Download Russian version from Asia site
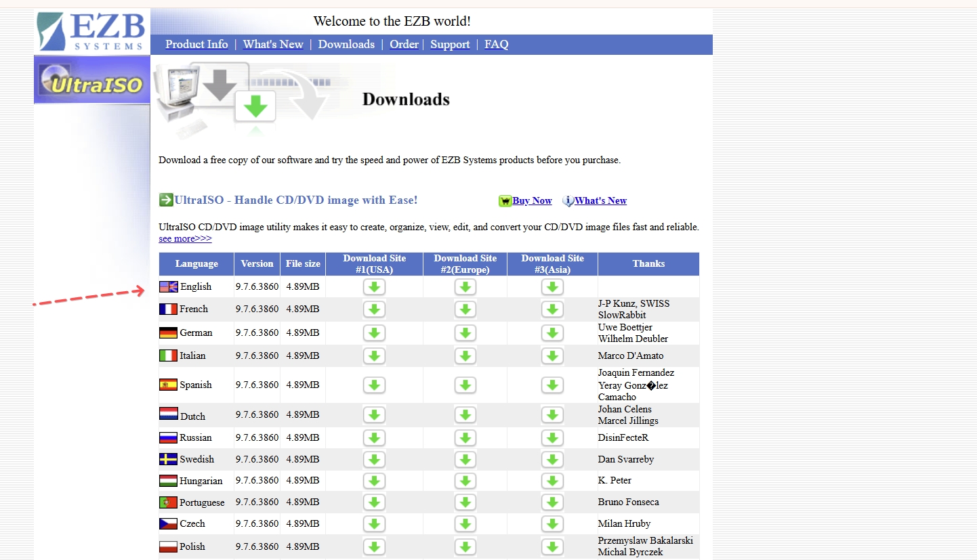This screenshot has width=977, height=560. coord(552,438)
